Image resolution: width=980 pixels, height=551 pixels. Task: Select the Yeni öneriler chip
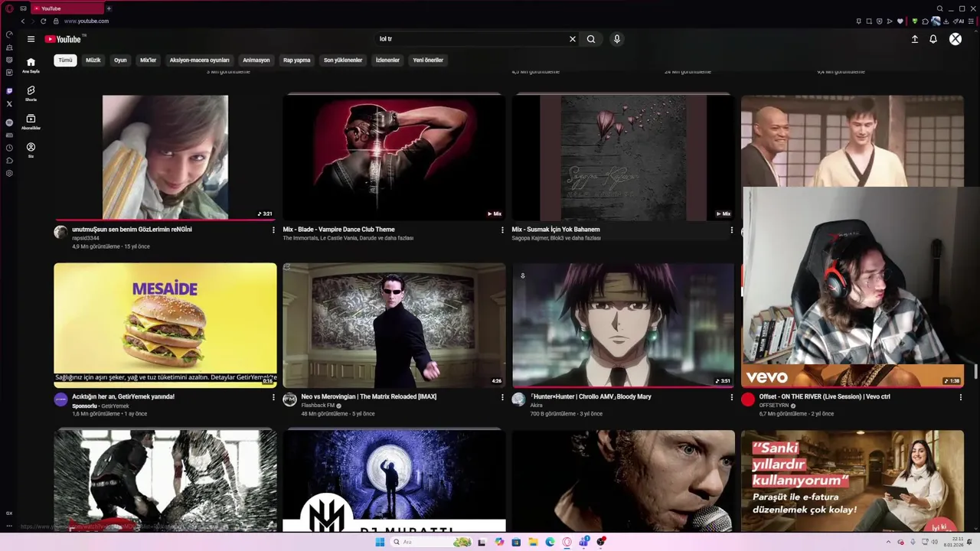click(428, 60)
